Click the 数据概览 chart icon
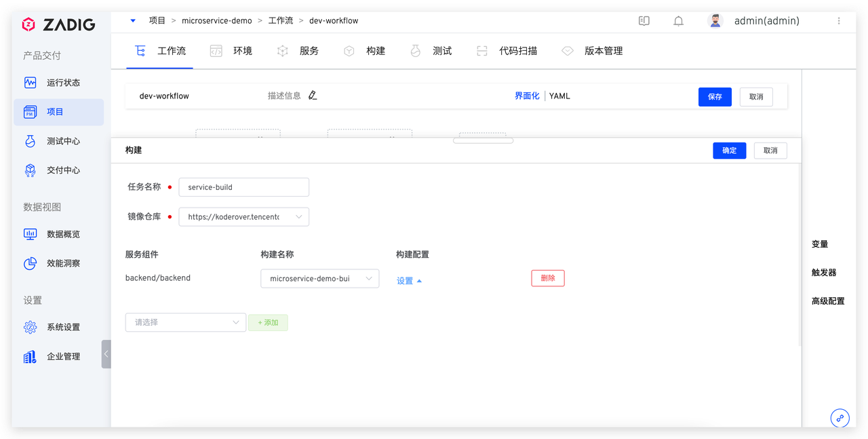This screenshot has height=439, width=868. click(30, 234)
